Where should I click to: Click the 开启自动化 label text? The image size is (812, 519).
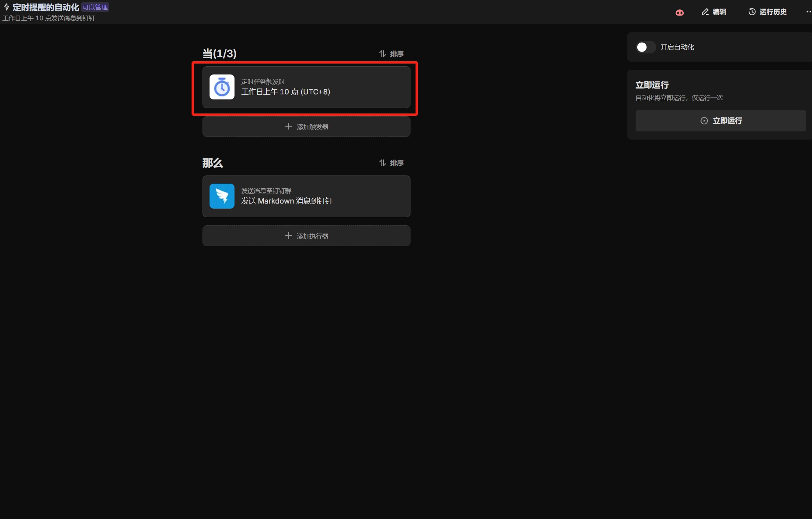pyautogui.click(x=677, y=47)
